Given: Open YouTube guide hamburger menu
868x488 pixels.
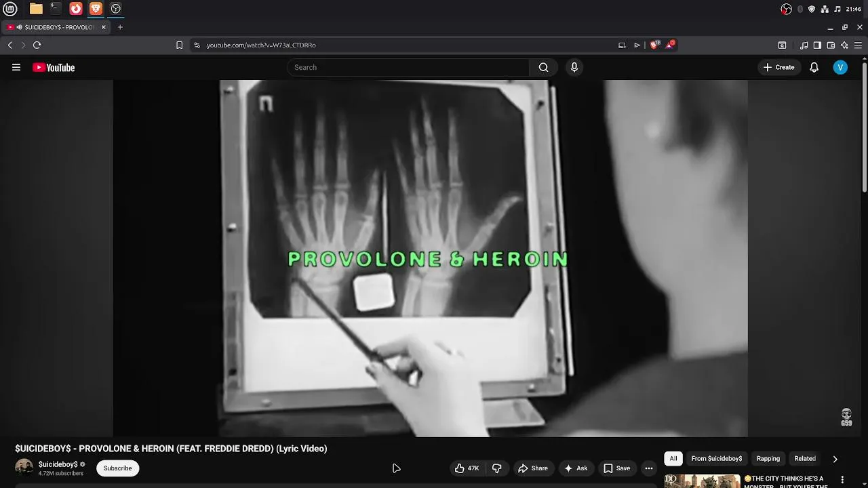Looking at the screenshot, I should click(16, 67).
